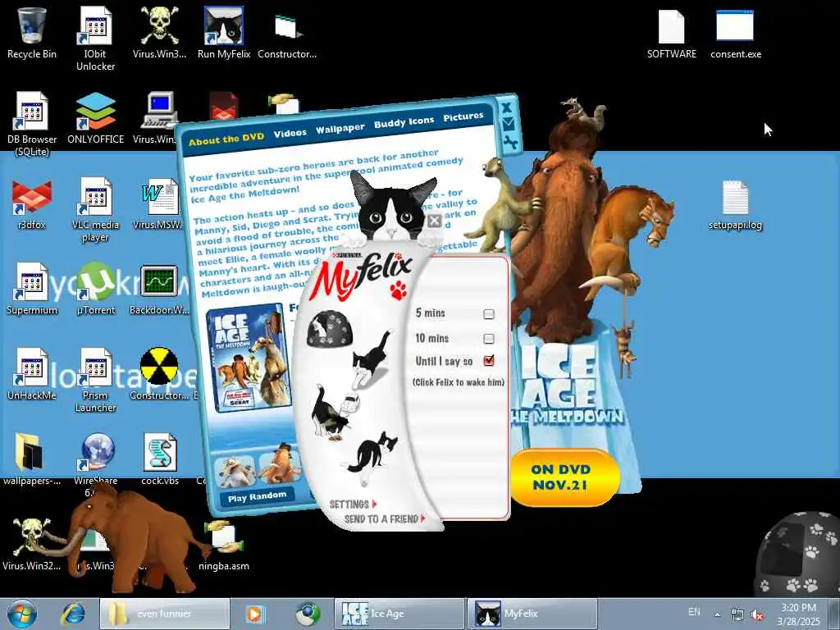Open Windows Media Player from taskbar
Viewport: 840px width, 630px height.
[x=255, y=614]
